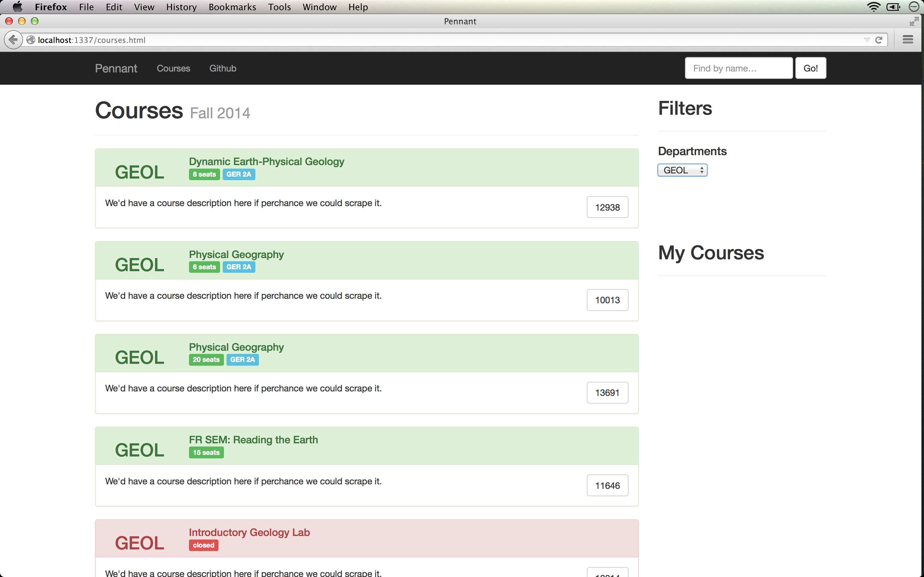
Task: Click the battery status icon
Action: [x=893, y=7]
